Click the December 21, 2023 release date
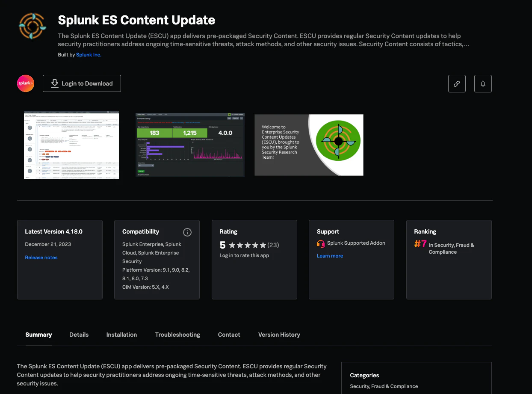The height and width of the screenshot is (394, 532). point(48,244)
